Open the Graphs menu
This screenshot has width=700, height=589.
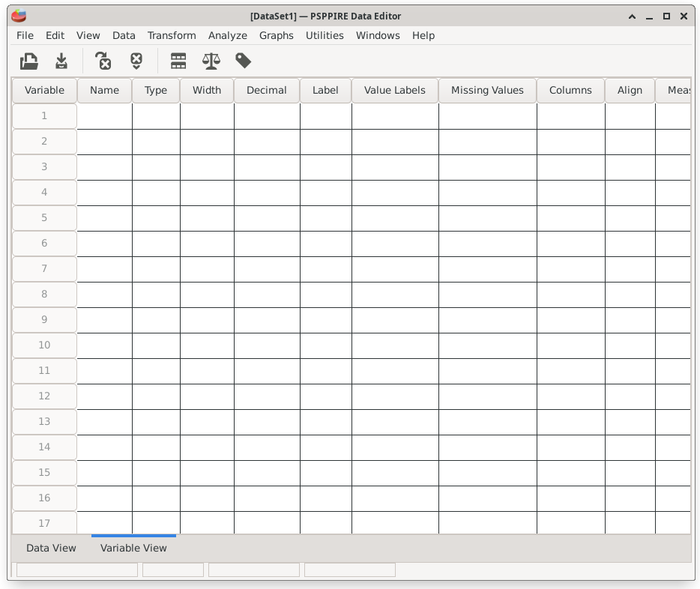click(x=277, y=35)
